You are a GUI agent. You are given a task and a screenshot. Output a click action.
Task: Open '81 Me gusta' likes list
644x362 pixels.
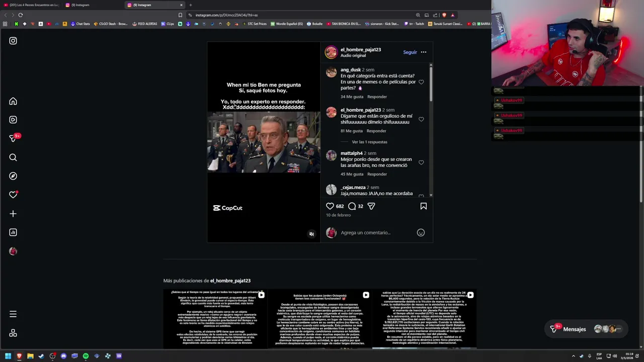click(351, 131)
